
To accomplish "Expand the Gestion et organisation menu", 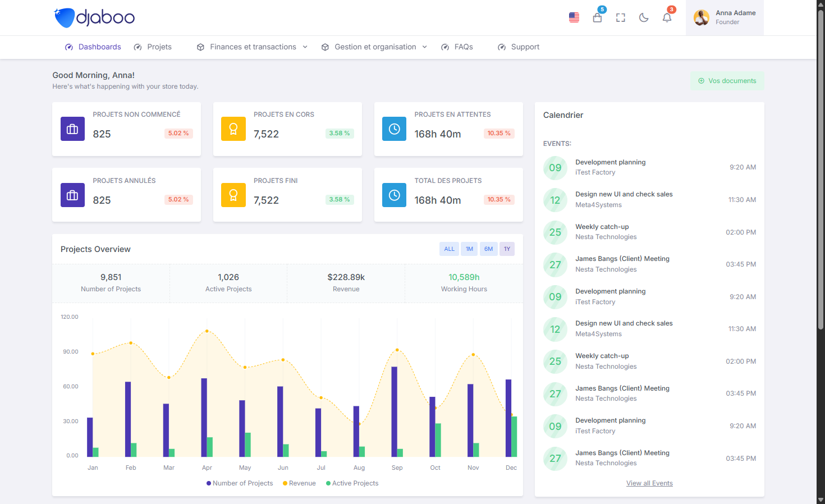I will pos(374,47).
